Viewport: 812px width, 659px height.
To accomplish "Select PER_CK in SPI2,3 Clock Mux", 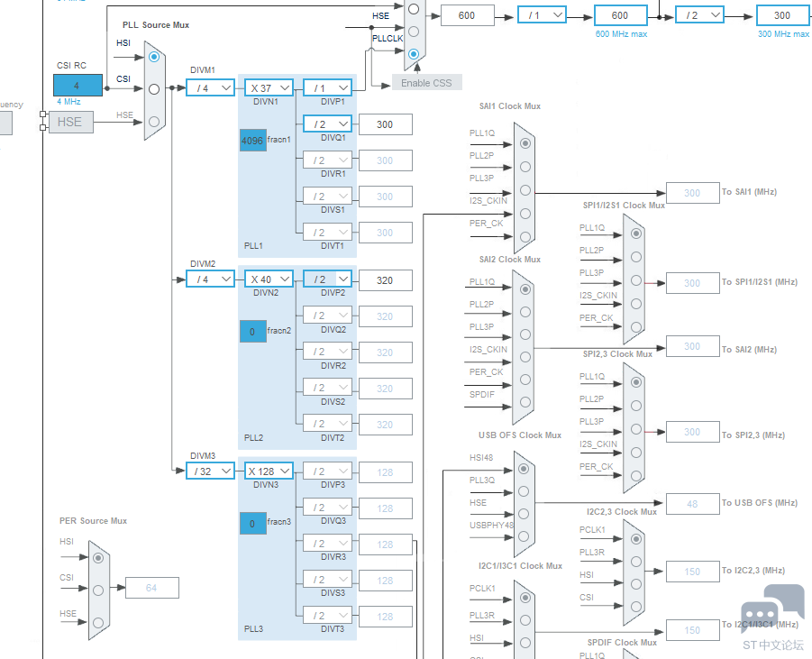I will (x=636, y=476).
